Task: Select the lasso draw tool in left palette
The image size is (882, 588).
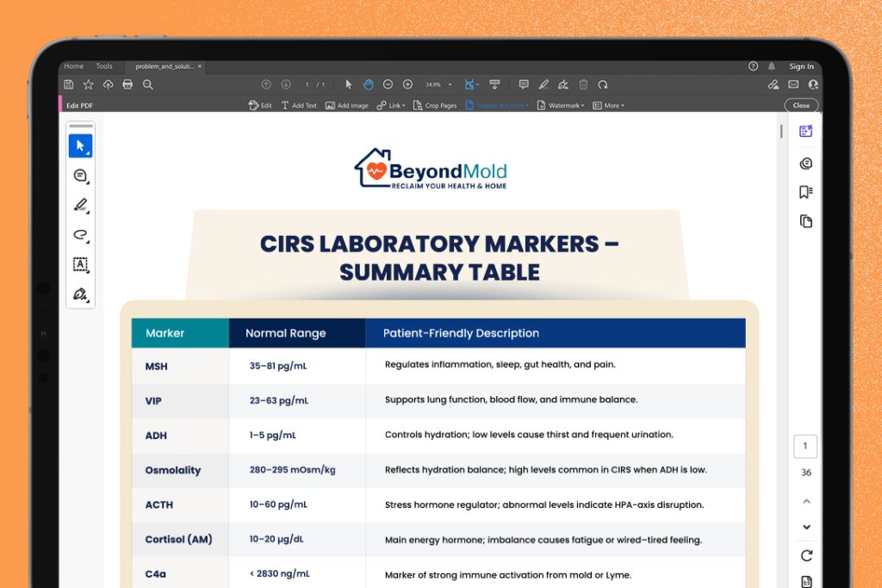Action: click(x=80, y=235)
